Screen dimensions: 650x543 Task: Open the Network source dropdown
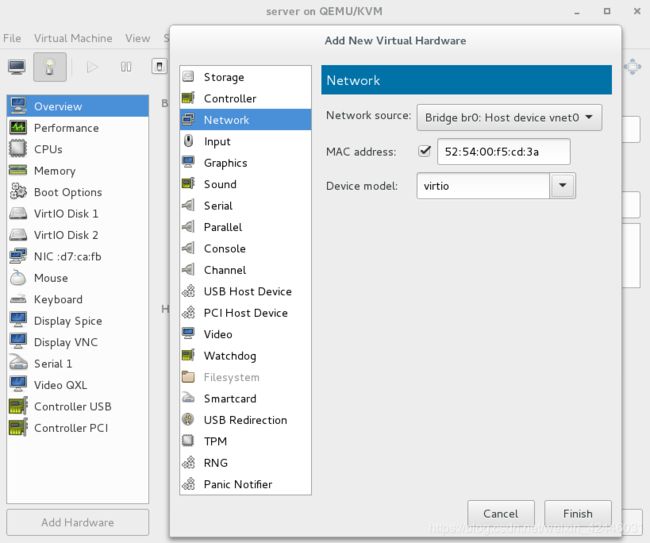509,118
